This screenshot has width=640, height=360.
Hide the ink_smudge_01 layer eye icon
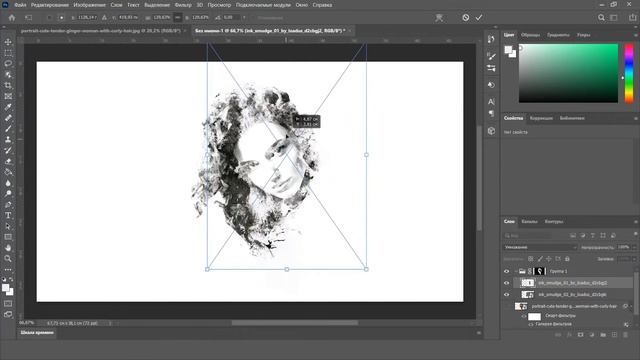click(507, 283)
